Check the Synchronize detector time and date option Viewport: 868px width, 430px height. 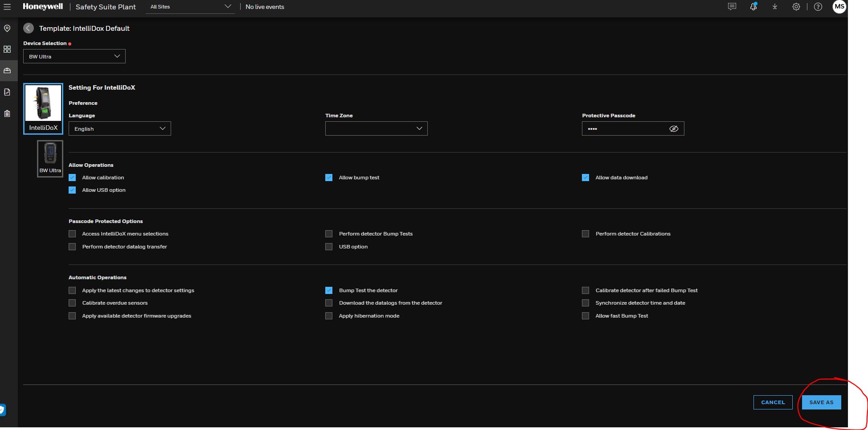tap(585, 303)
